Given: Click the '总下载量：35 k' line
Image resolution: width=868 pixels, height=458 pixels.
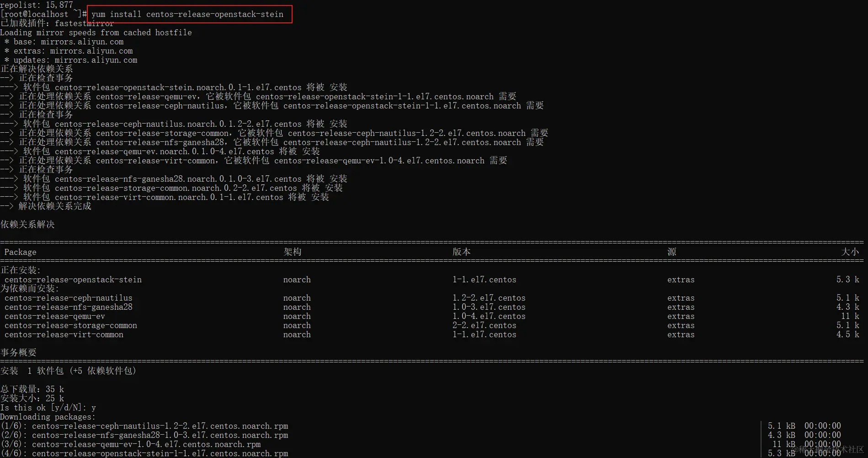Looking at the screenshot, I should (32, 389).
